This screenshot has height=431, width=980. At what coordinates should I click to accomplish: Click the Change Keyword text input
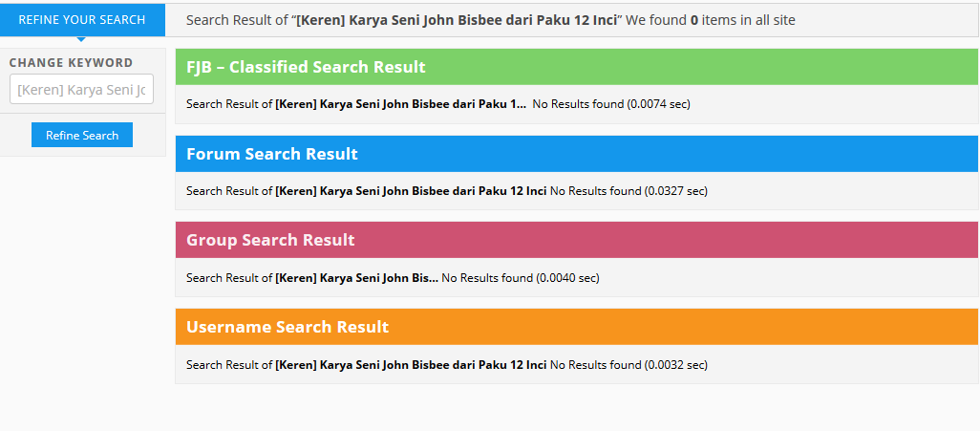(81, 90)
